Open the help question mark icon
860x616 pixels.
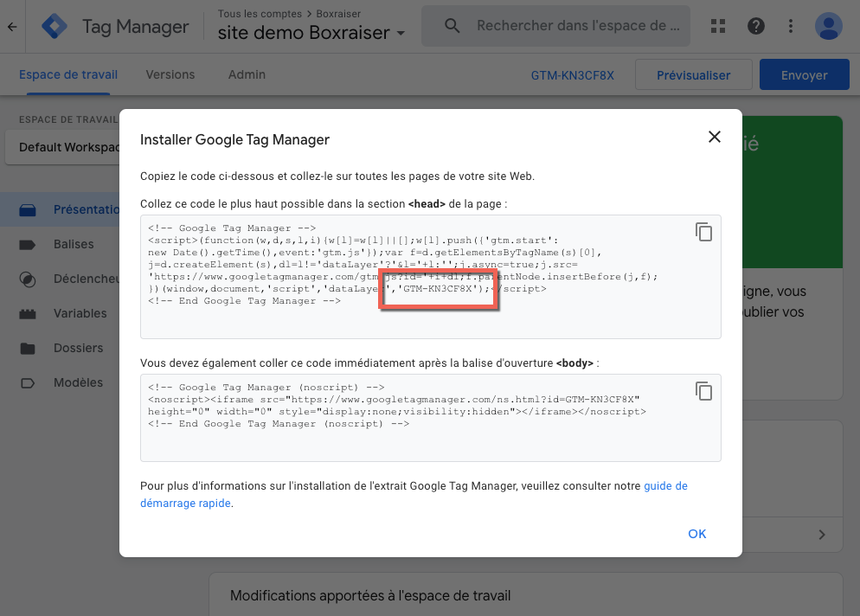[x=756, y=26]
